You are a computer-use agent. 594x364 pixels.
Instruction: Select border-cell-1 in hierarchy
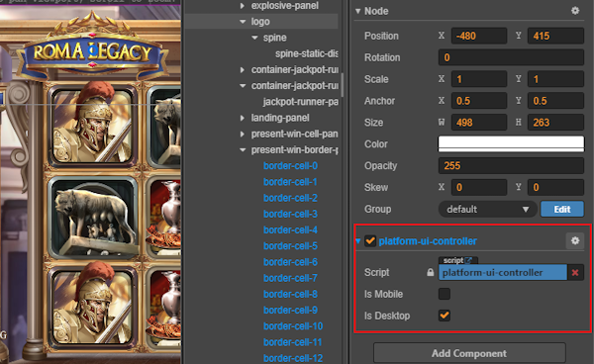(x=290, y=182)
